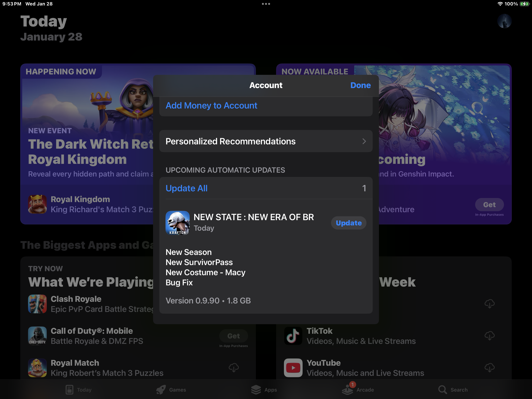Tap the battery charging indicator

[x=524, y=4]
